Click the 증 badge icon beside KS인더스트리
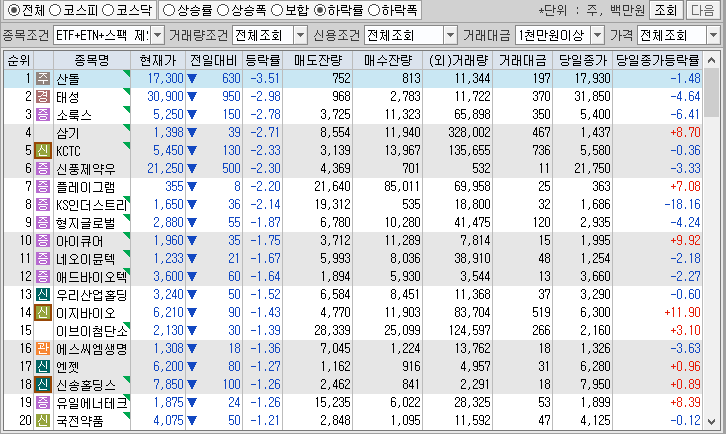 pyautogui.click(x=43, y=204)
